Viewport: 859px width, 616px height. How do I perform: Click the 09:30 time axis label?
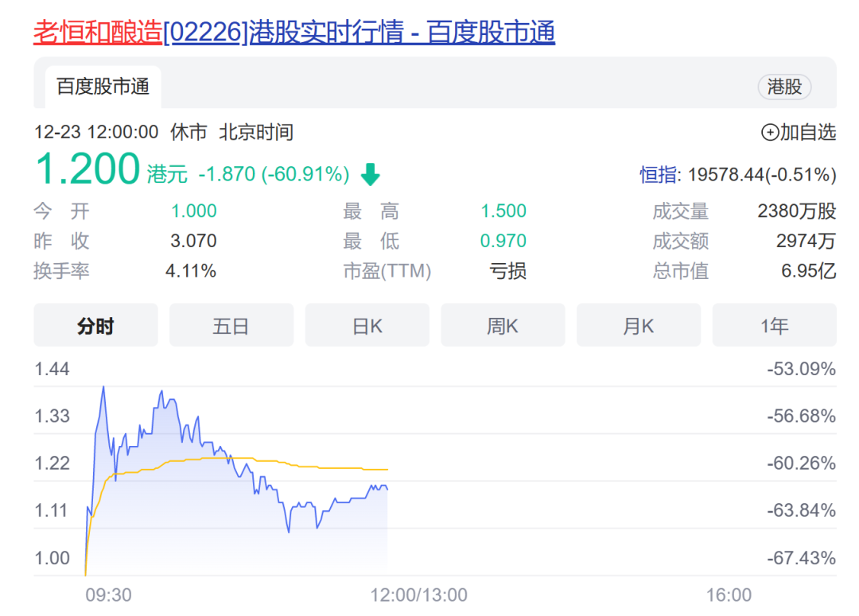108,595
